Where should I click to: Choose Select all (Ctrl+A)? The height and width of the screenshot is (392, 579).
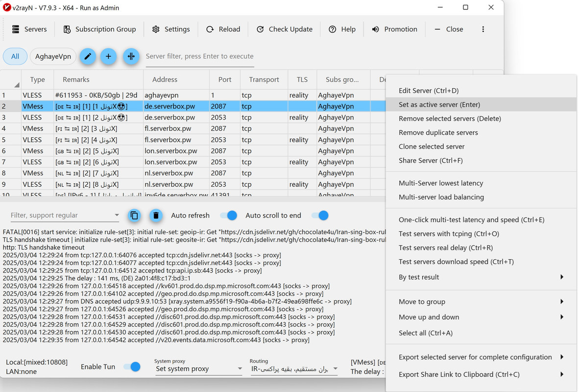point(481,333)
